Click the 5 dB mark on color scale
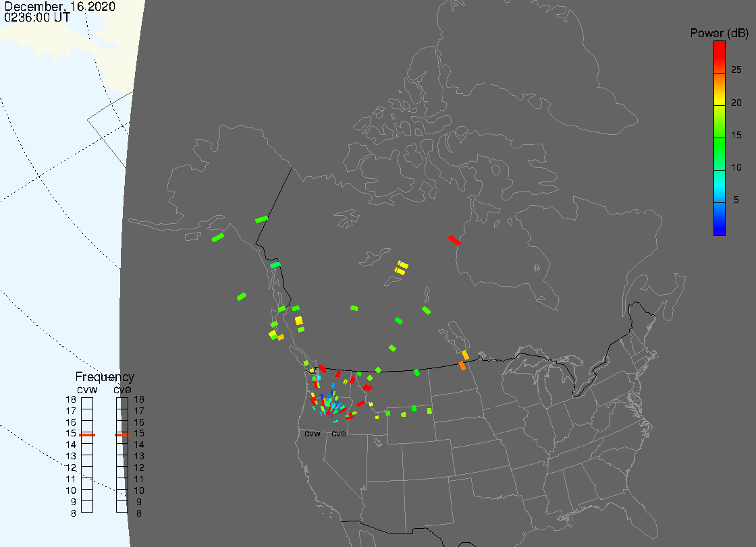The width and height of the screenshot is (756, 547). (736, 200)
